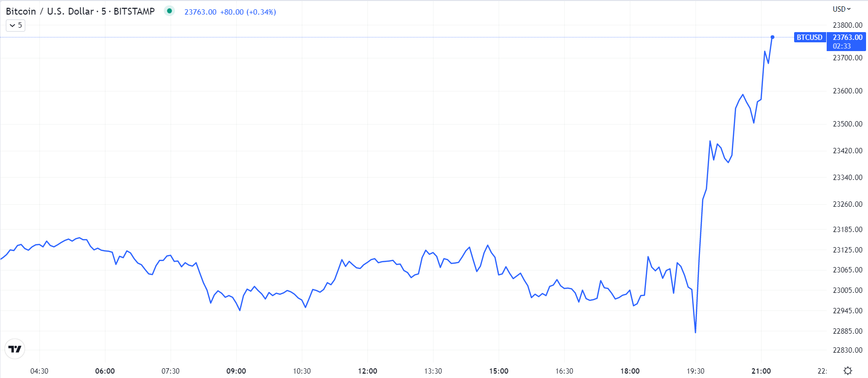
Task: Open chart settings gear icon
Action: point(848,371)
